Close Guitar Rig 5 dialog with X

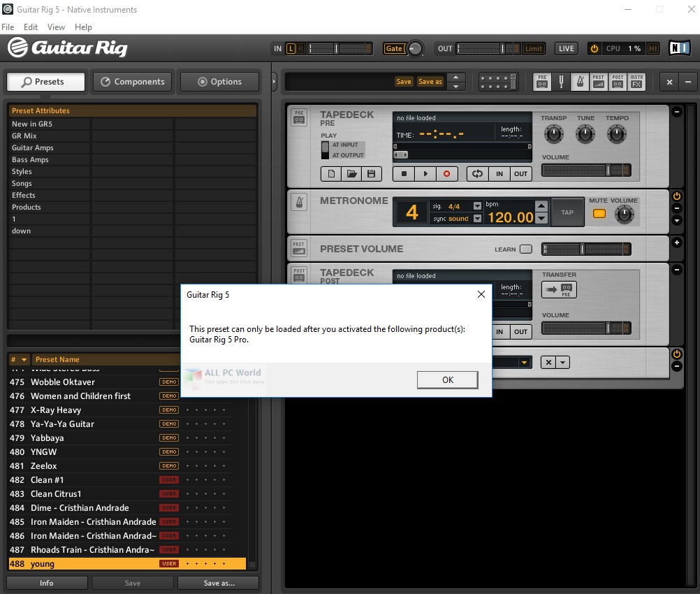click(481, 294)
